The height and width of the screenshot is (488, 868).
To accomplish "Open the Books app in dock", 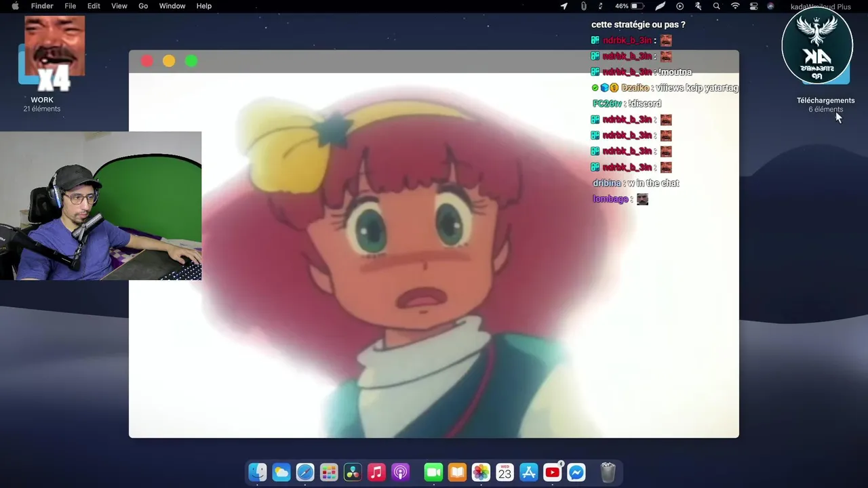I will click(457, 472).
